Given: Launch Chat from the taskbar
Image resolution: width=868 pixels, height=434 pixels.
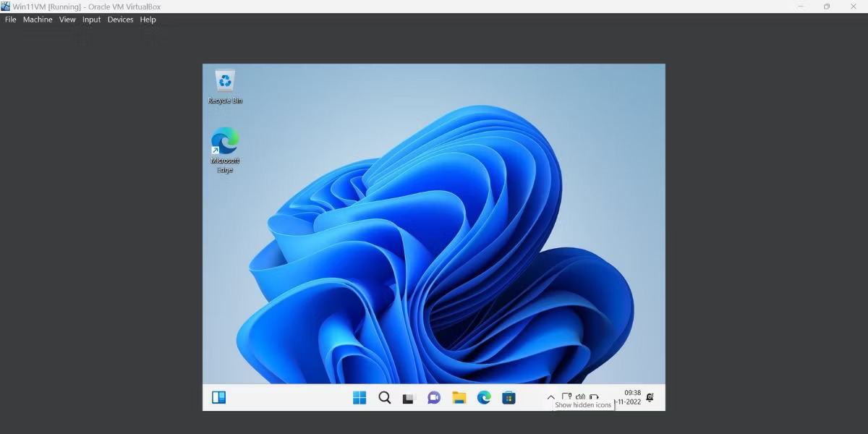Looking at the screenshot, I should 434,397.
